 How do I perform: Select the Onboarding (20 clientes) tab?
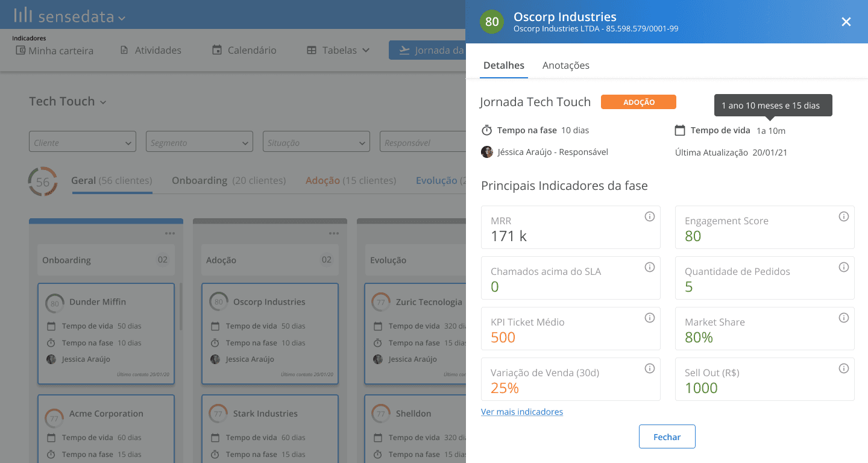pos(228,180)
